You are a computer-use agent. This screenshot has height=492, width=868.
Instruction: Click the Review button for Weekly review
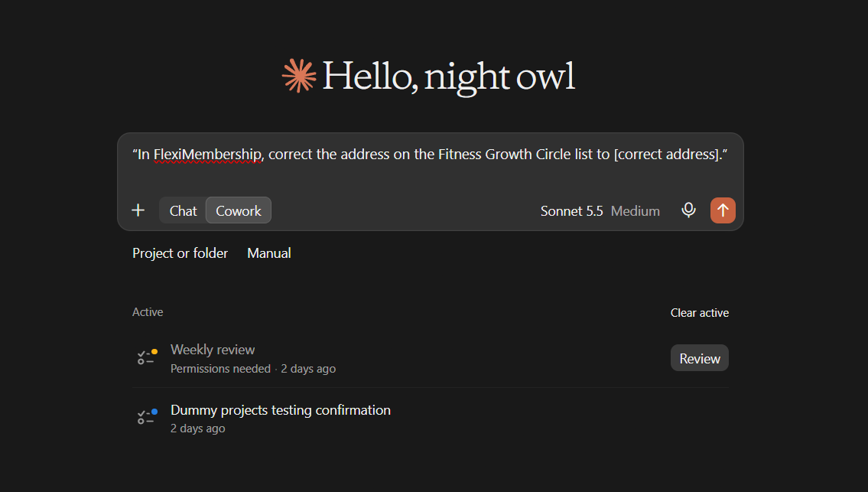pos(700,358)
